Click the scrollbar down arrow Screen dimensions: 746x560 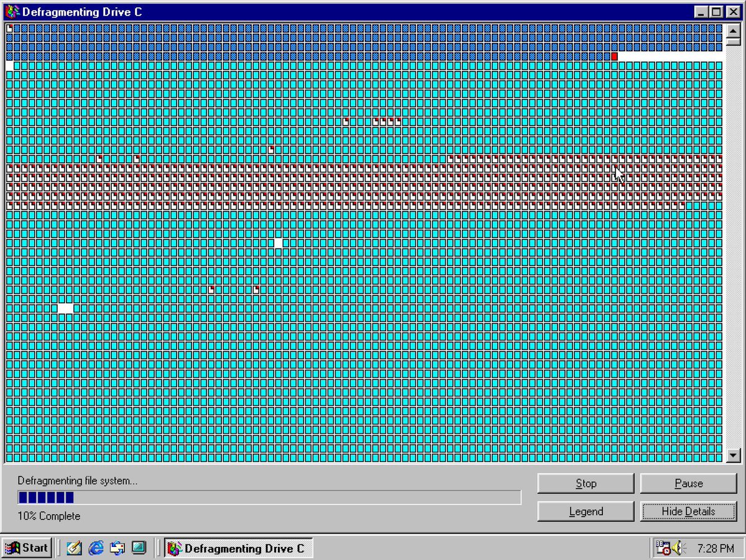coord(734,455)
